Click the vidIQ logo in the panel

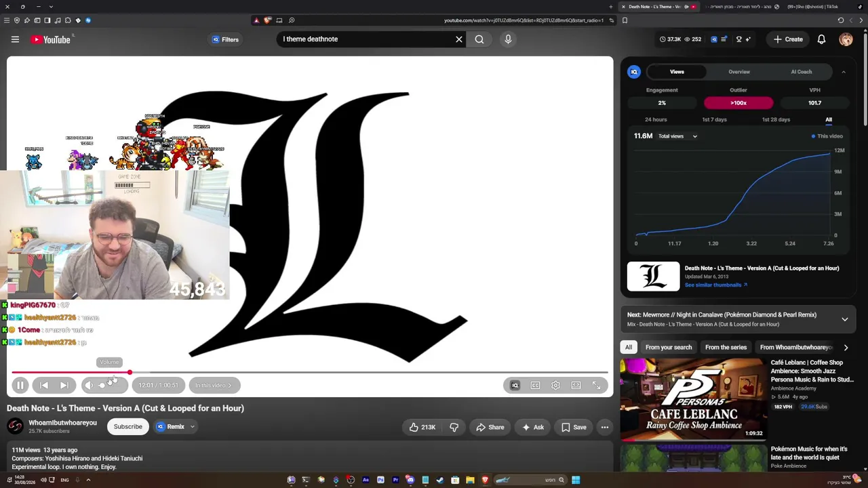point(634,72)
